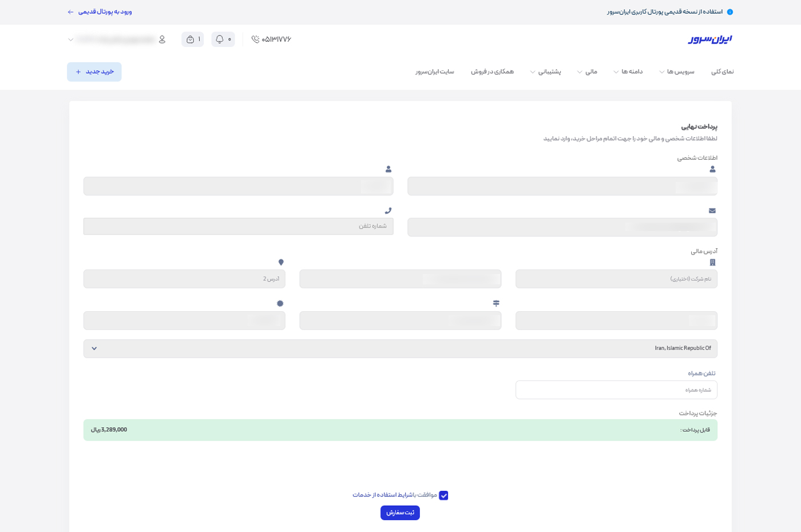Image resolution: width=801 pixels, height=532 pixels.
Task: Click the شماره همراه mobile number field
Action: [x=616, y=390]
